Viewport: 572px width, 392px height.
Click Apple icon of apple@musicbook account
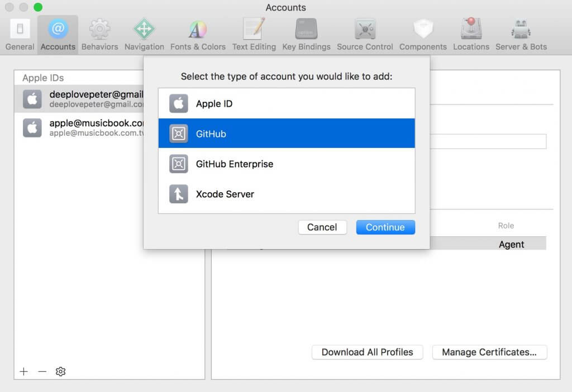[32, 128]
